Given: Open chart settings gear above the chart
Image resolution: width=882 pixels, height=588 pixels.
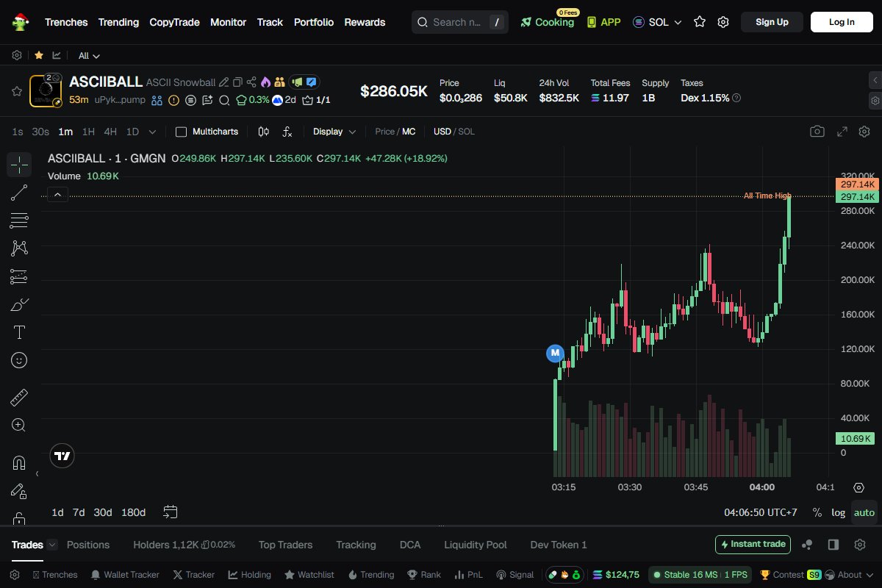Looking at the screenshot, I should [x=864, y=132].
